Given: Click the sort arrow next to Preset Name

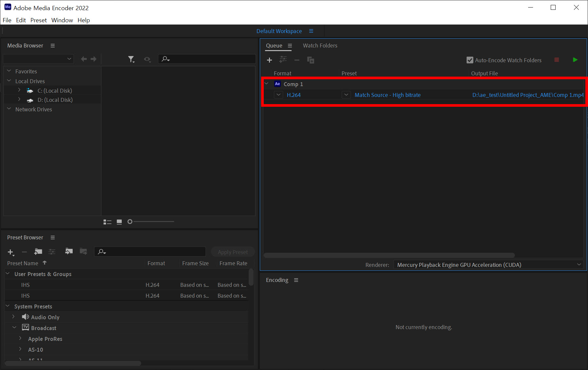Looking at the screenshot, I should click(45, 263).
